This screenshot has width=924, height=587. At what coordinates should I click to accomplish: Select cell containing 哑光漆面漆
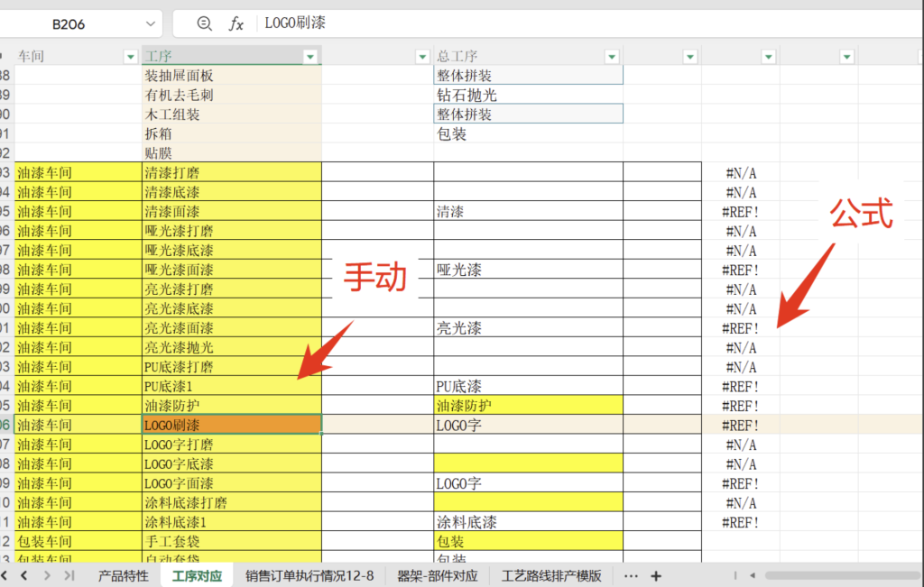[x=232, y=270]
